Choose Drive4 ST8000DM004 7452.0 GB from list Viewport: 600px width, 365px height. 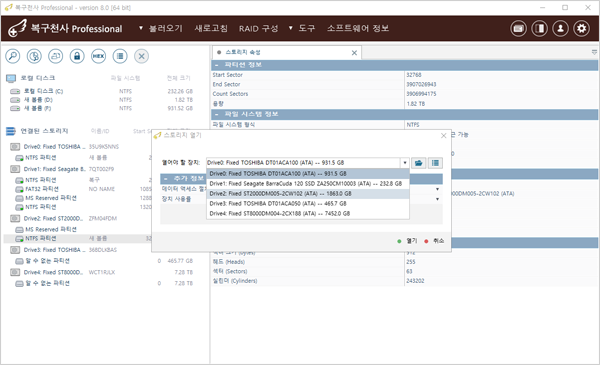tap(308, 213)
